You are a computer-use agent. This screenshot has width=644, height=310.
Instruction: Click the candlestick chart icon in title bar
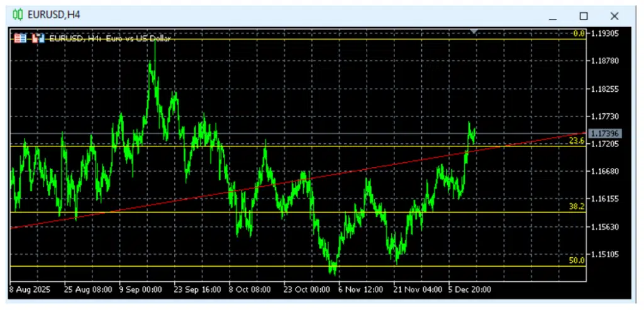18,14
